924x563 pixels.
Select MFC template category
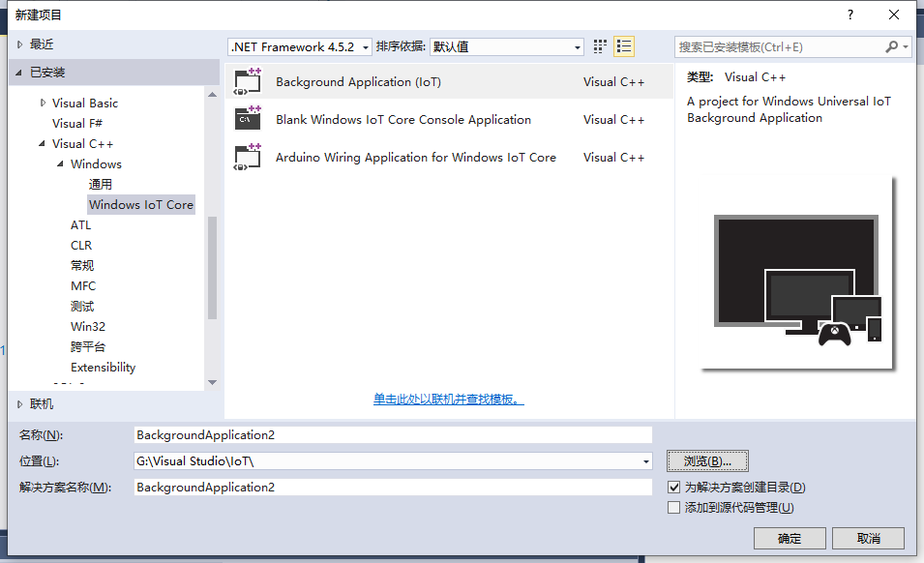coord(83,285)
